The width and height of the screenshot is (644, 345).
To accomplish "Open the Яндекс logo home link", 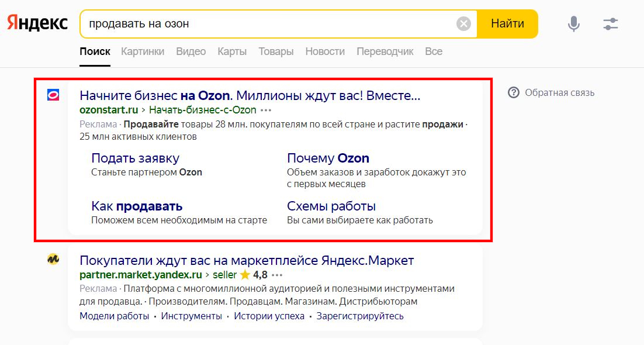I will [x=37, y=24].
